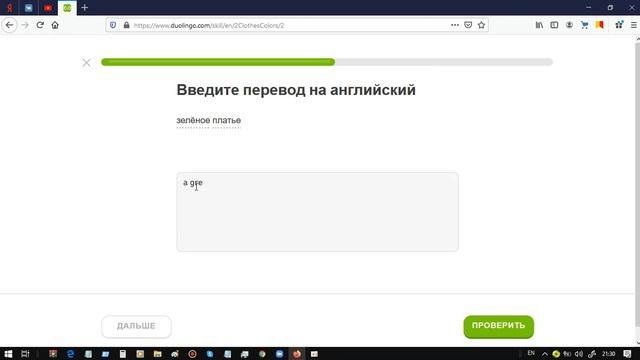640x360 pixels.
Task: Open the Firefox hamburger menu
Action: tap(634, 25)
